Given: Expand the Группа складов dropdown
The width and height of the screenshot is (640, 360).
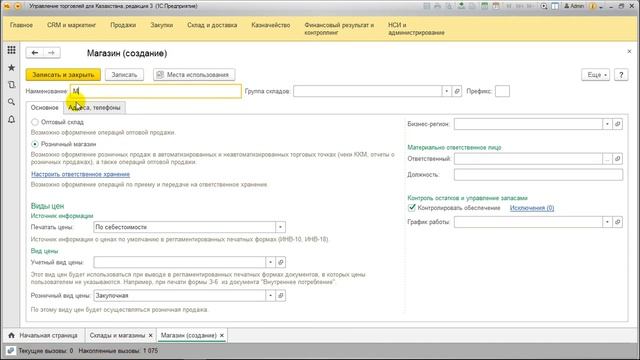Looking at the screenshot, I should coord(447,91).
